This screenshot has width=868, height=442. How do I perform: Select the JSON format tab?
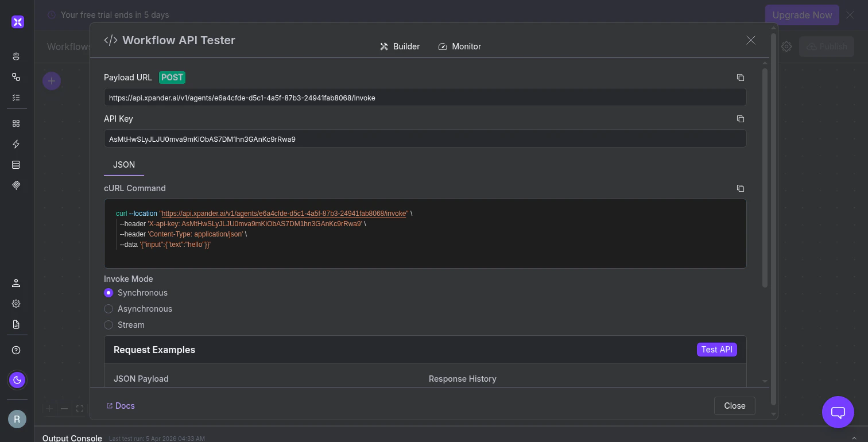point(123,165)
